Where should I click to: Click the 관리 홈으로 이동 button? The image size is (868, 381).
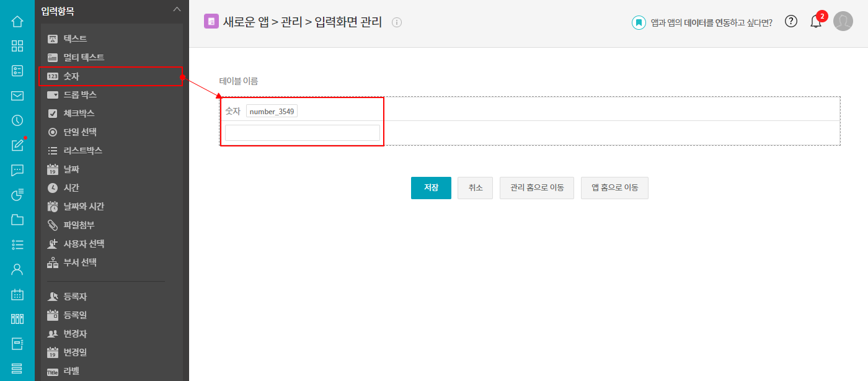536,187
